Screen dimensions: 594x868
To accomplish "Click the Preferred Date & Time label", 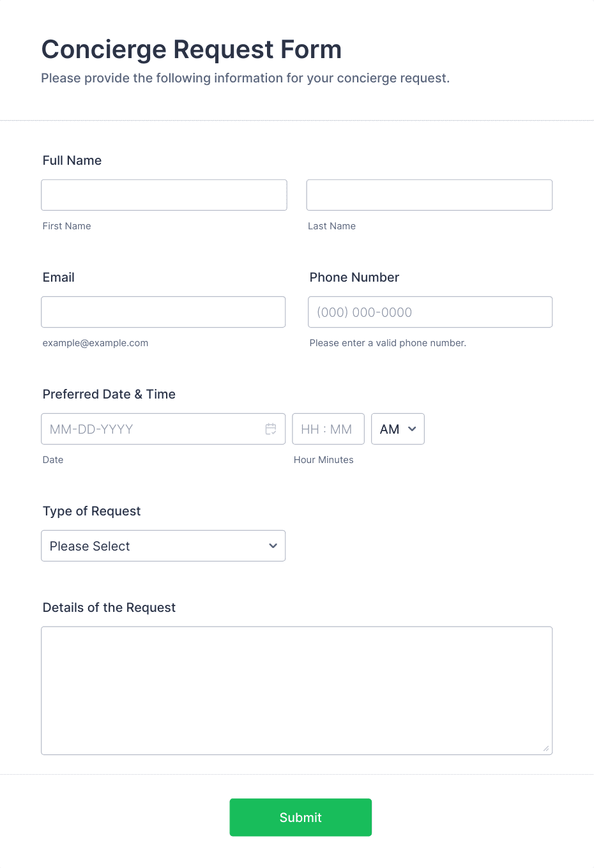I will 109,394.
